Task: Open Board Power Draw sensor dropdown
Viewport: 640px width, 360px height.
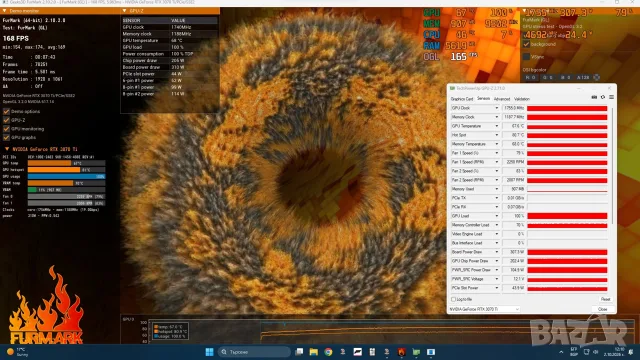Action: coord(497,252)
